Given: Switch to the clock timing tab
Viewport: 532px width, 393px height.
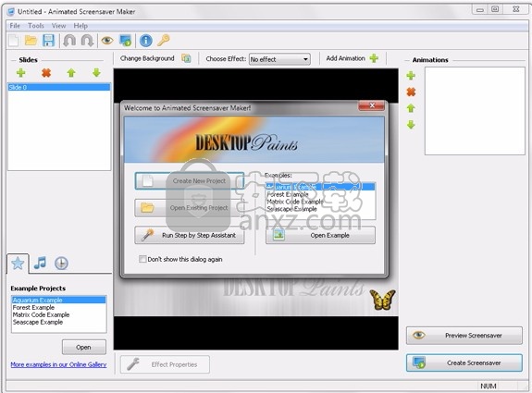Looking at the screenshot, I should click(x=61, y=264).
